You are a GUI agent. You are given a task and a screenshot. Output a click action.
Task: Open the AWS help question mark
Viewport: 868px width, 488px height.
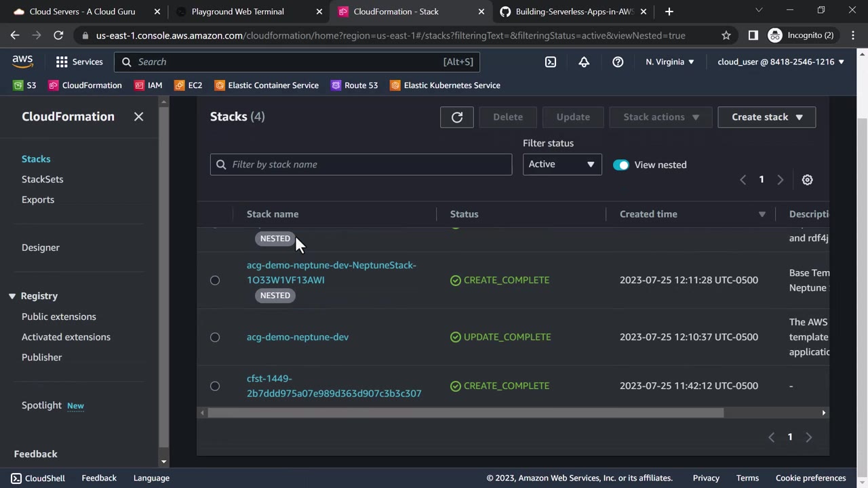point(618,62)
